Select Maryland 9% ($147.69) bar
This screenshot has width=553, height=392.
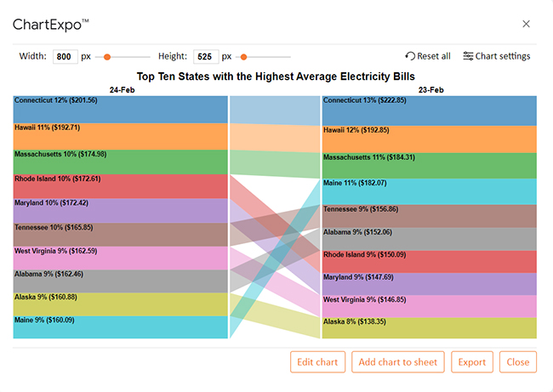point(430,284)
